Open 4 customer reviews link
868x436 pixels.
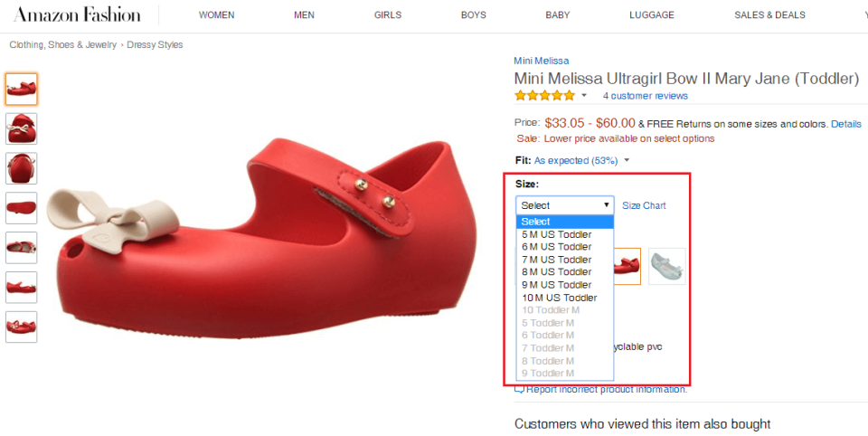click(x=646, y=96)
